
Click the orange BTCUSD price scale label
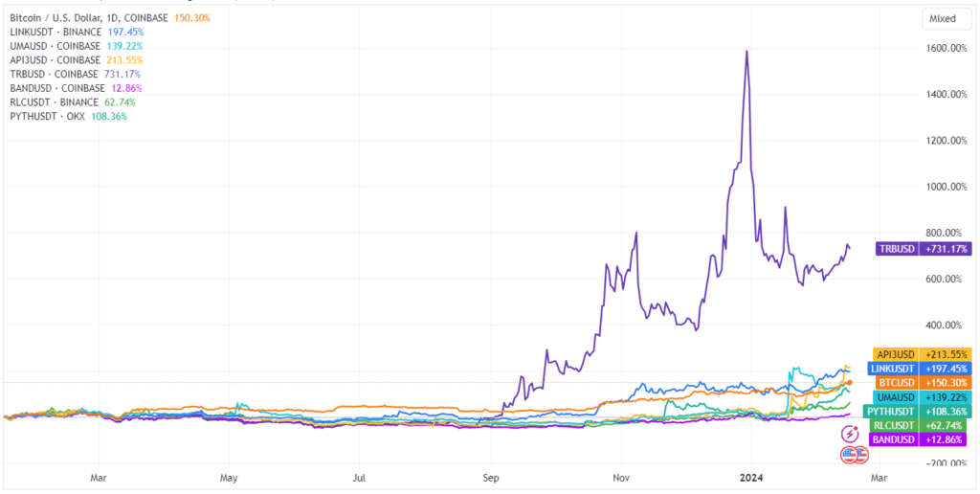923,383
